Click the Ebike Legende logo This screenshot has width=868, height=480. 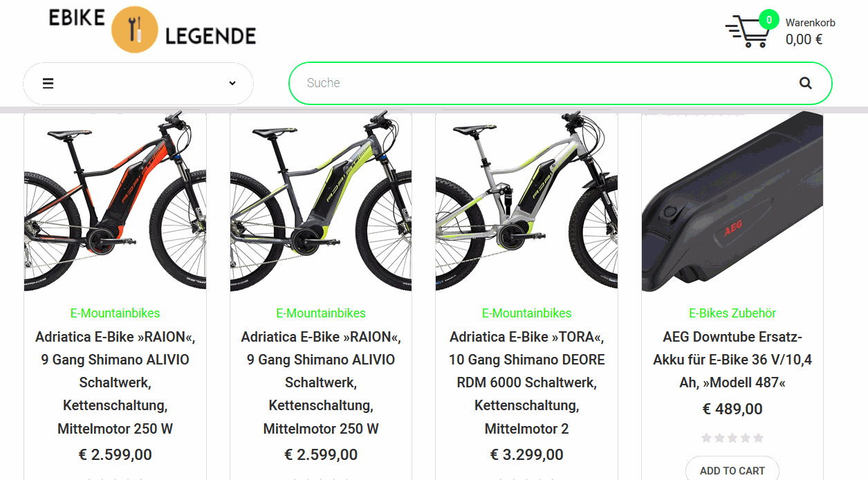[152, 29]
